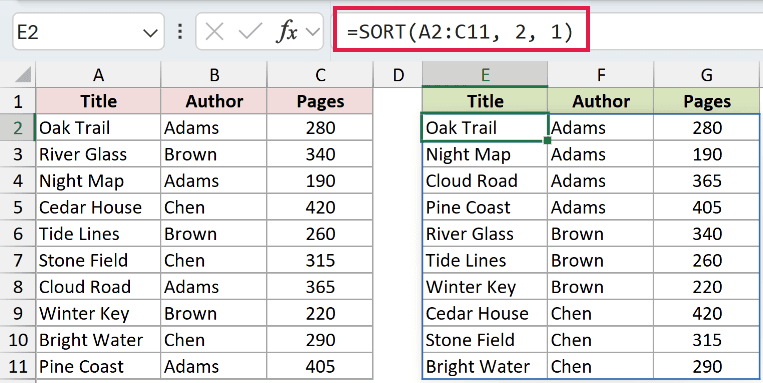Click the 'Pages' header cell in column C

tap(320, 101)
